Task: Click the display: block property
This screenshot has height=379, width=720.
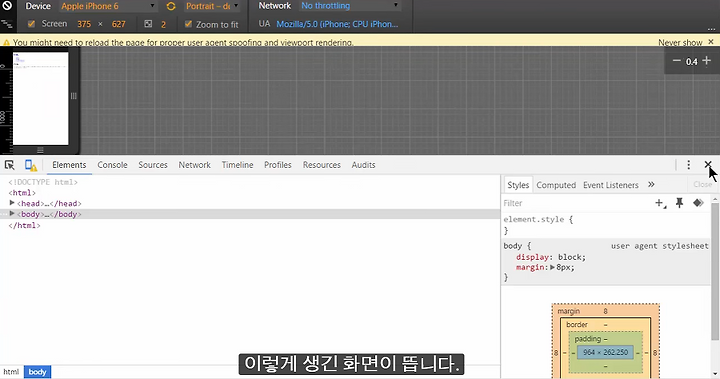Action: tap(551, 257)
